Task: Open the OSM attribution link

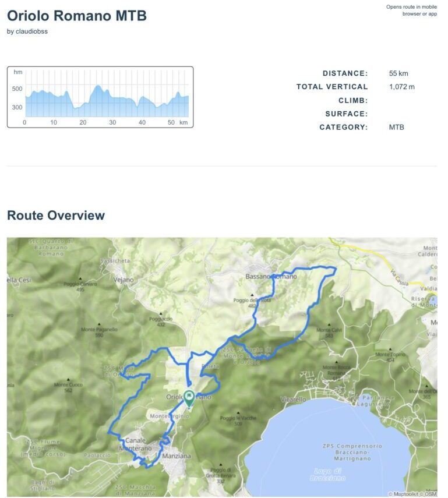Action: click(430, 494)
